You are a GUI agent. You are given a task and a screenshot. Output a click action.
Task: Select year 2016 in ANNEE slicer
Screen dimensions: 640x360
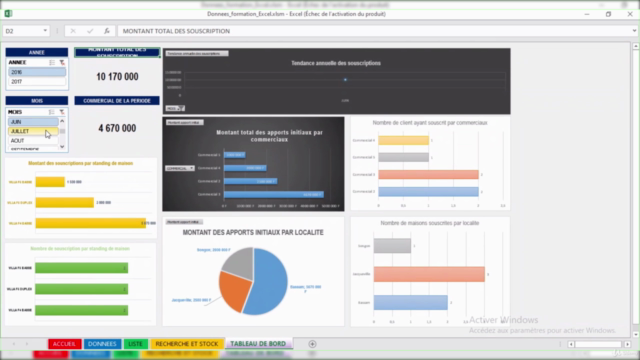37,72
